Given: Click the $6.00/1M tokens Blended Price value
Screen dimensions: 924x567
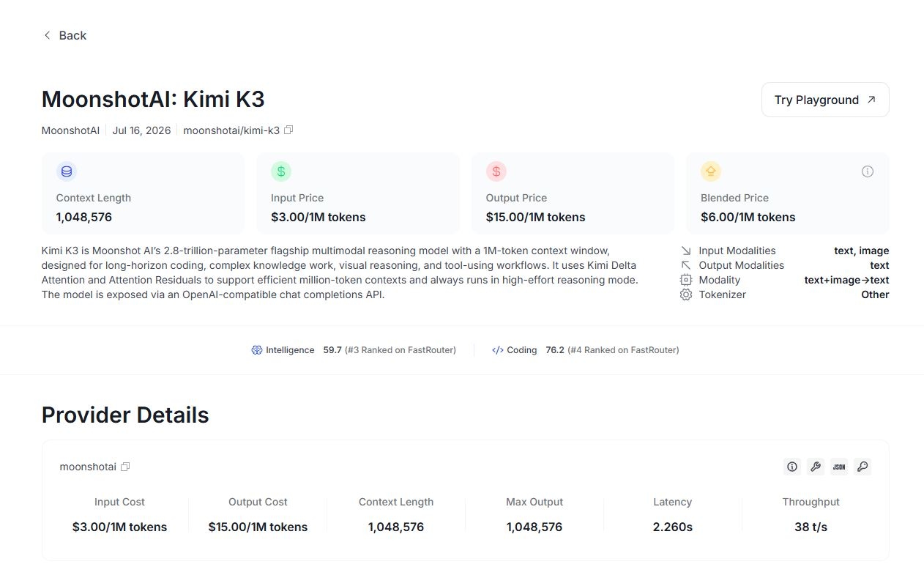Looking at the screenshot, I should pyautogui.click(x=748, y=217).
